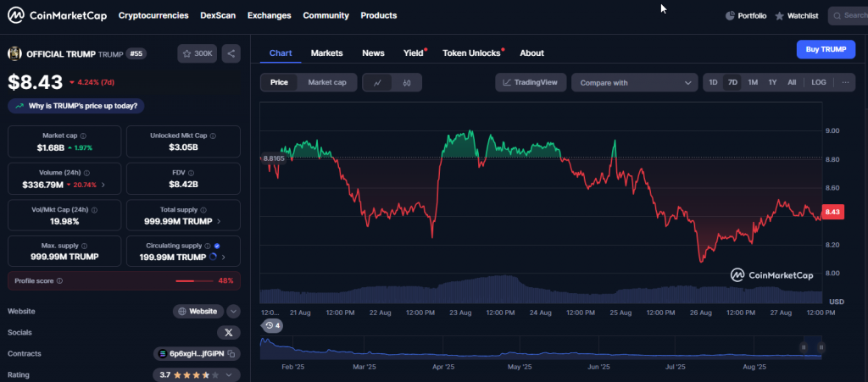The width and height of the screenshot is (868, 382).
Task: Open the Watchlist star link
Action: (x=796, y=16)
